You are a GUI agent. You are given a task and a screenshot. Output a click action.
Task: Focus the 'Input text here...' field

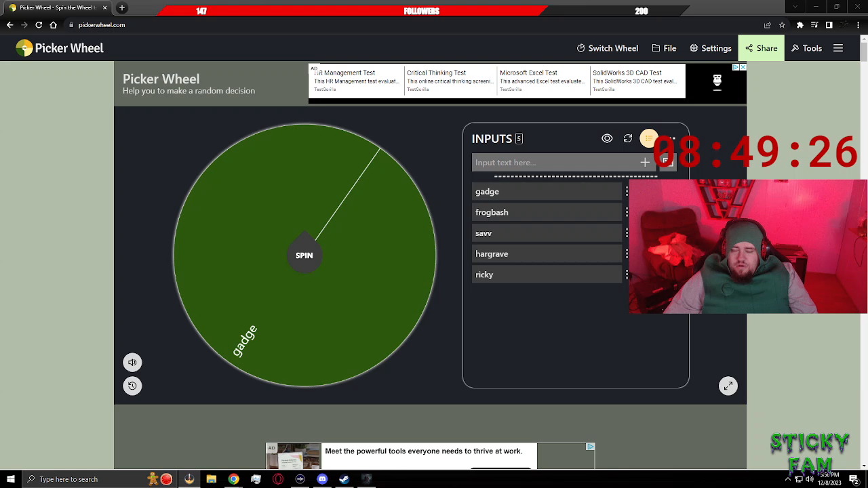pyautogui.click(x=556, y=163)
